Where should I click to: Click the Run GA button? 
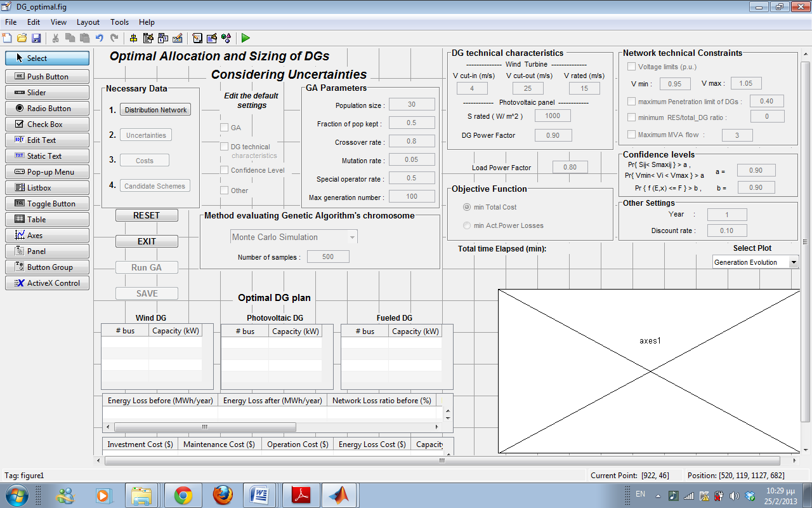[147, 267]
